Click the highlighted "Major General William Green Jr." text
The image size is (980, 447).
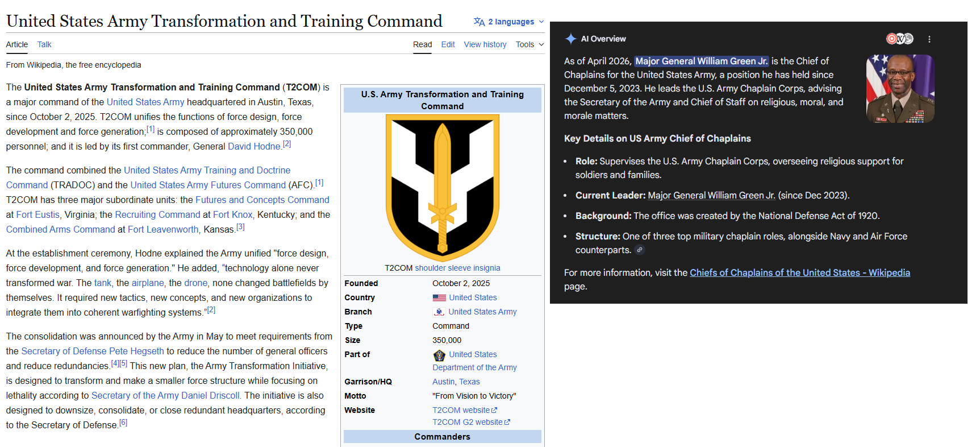(x=702, y=61)
